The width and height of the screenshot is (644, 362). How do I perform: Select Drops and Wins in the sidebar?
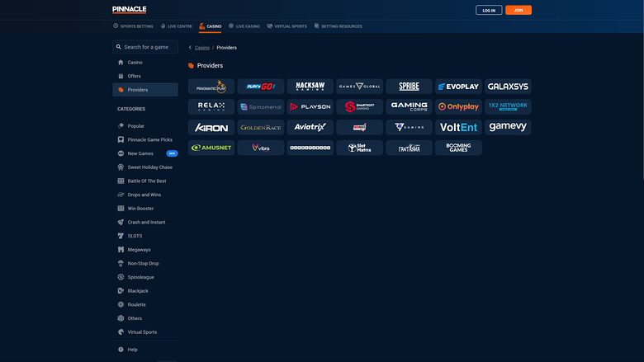coord(144,195)
